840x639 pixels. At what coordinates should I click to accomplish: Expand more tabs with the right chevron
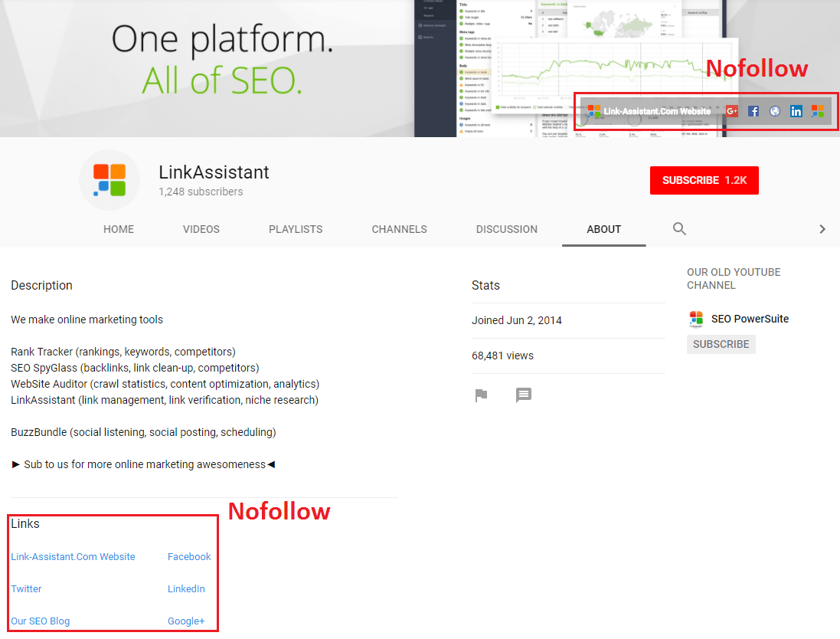click(822, 229)
